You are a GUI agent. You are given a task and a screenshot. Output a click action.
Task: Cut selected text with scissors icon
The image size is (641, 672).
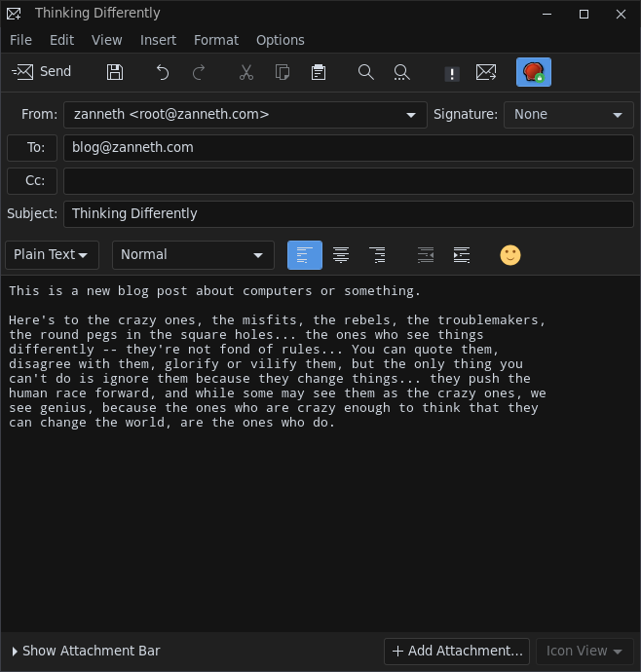(246, 72)
